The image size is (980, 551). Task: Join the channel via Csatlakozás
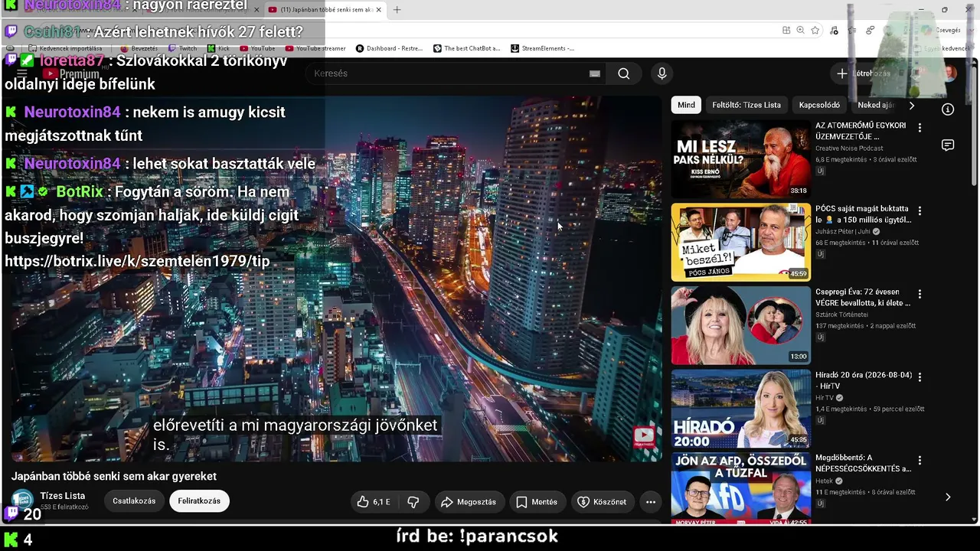pos(134,501)
